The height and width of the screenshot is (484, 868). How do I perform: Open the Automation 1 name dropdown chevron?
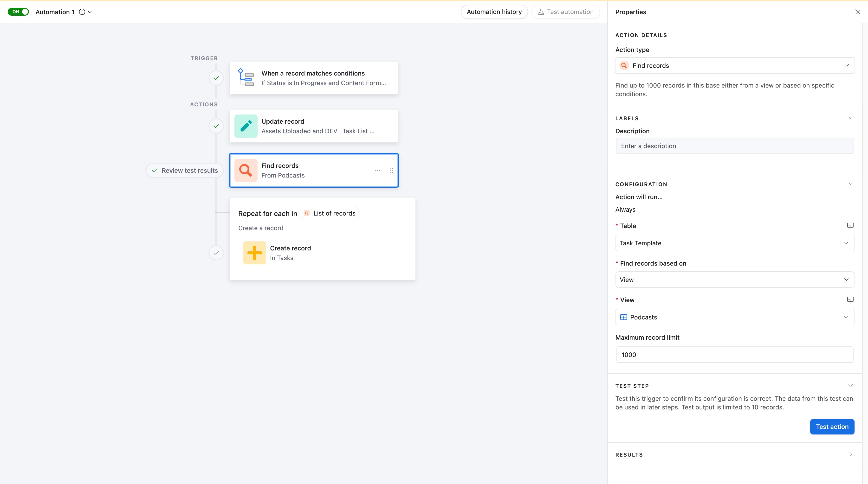(90, 12)
